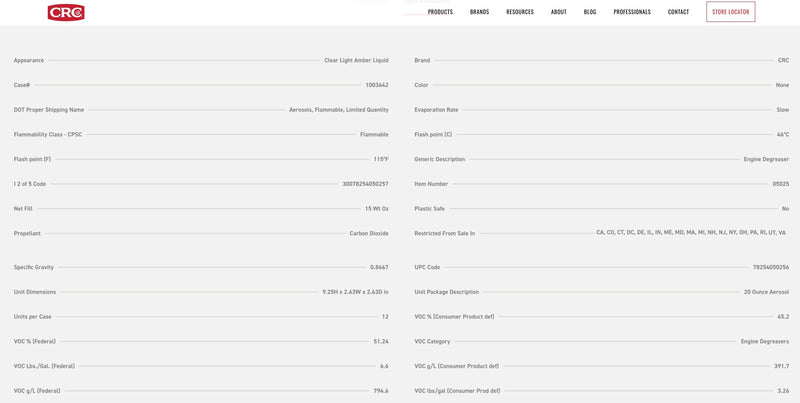Open the Resources menu
The image size is (800, 403).
(x=520, y=12)
